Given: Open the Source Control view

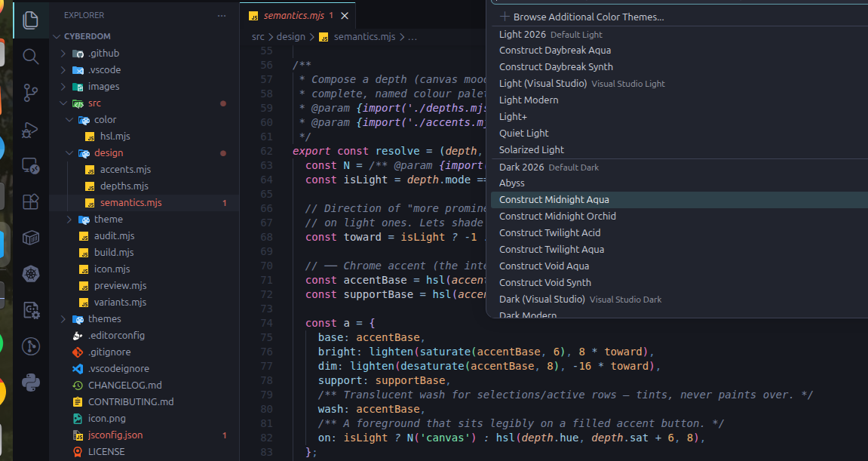Looking at the screenshot, I should click(30, 93).
